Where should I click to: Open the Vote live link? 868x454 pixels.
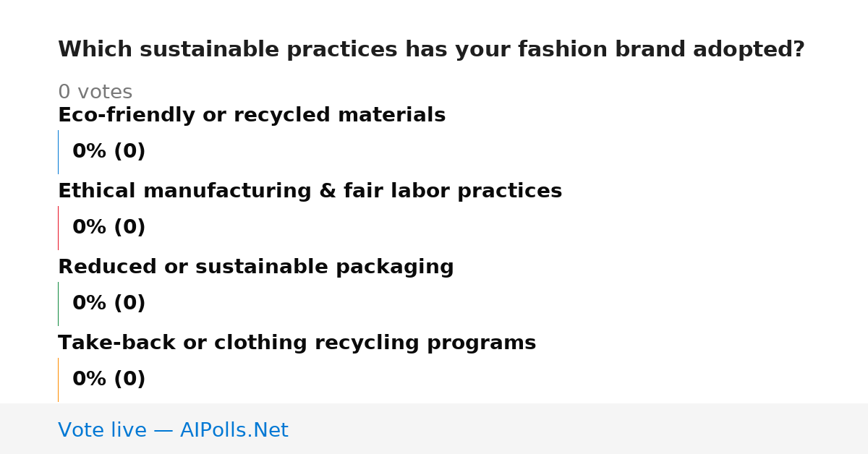(173, 430)
